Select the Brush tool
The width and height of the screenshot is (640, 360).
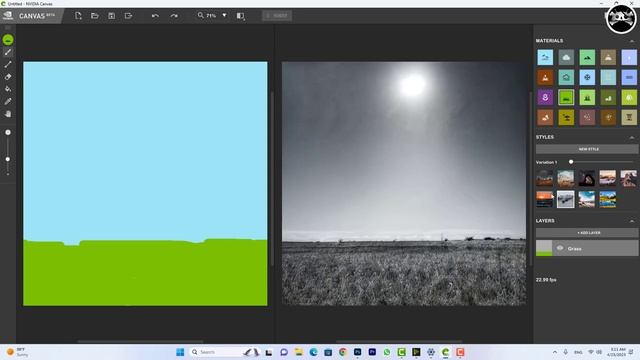(x=8, y=52)
